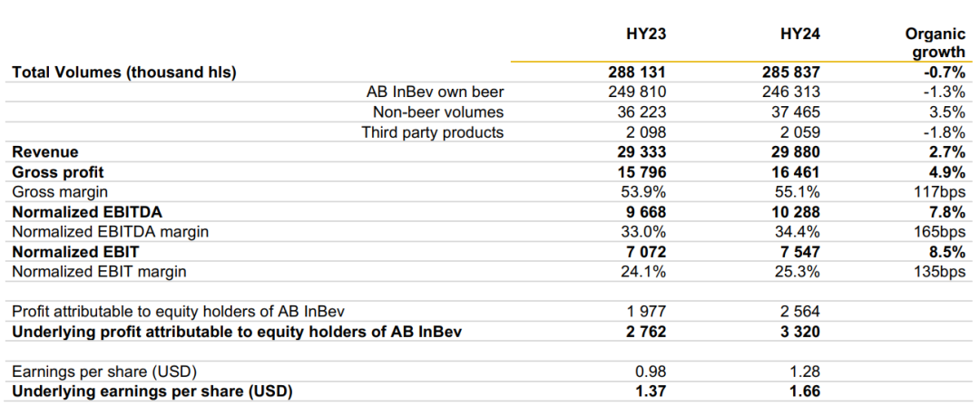
Task: Click the -1.3% organic growth value
Action: [x=944, y=92]
